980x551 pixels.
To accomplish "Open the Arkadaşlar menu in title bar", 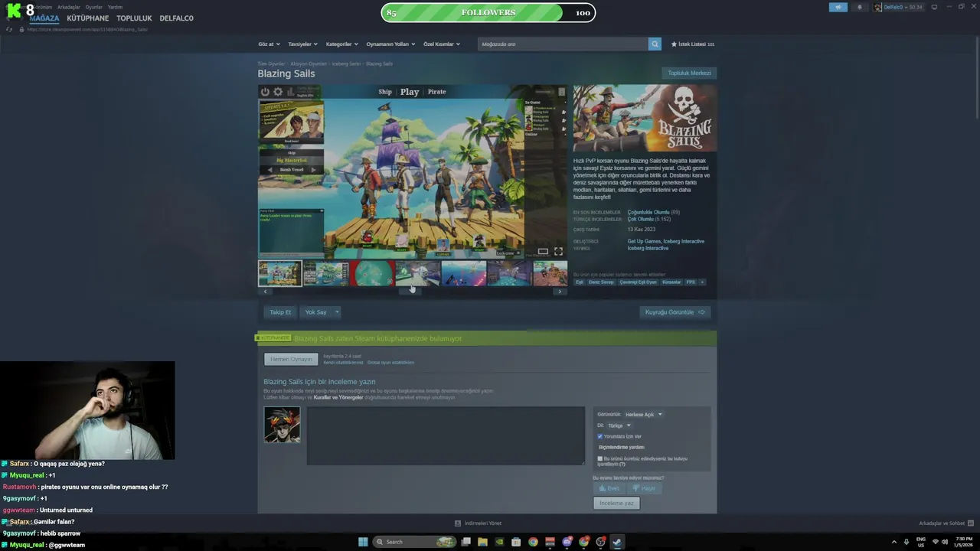I will tap(69, 7).
